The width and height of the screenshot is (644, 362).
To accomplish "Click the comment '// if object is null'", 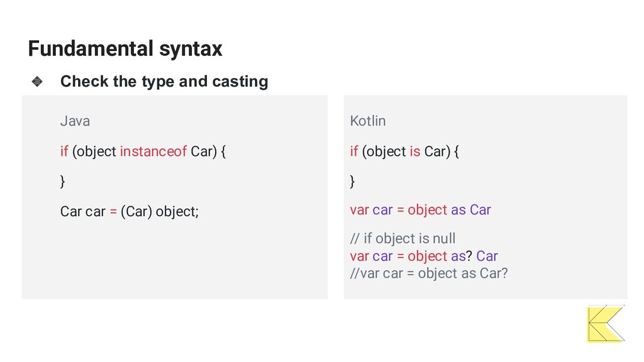I will (x=403, y=238).
